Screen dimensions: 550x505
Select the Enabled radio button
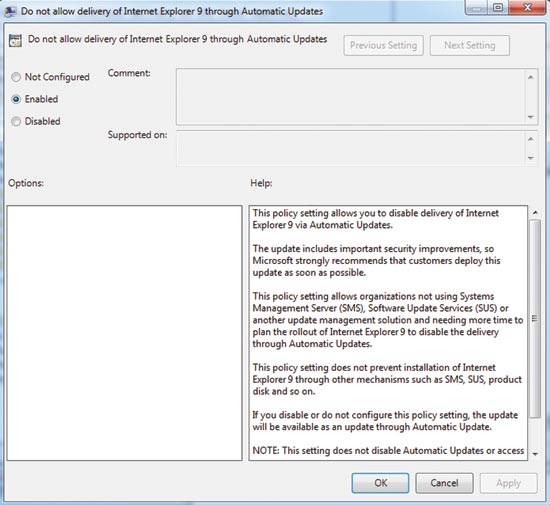[16, 99]
